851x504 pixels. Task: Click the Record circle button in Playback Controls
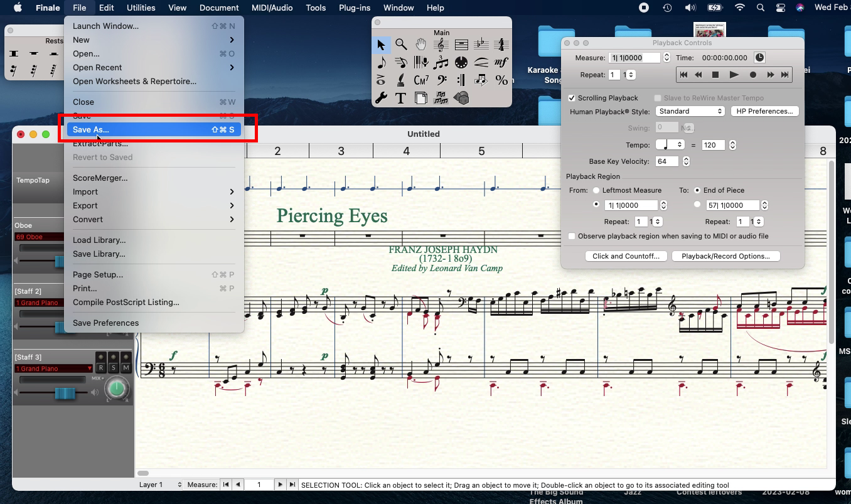pos(752,75)
